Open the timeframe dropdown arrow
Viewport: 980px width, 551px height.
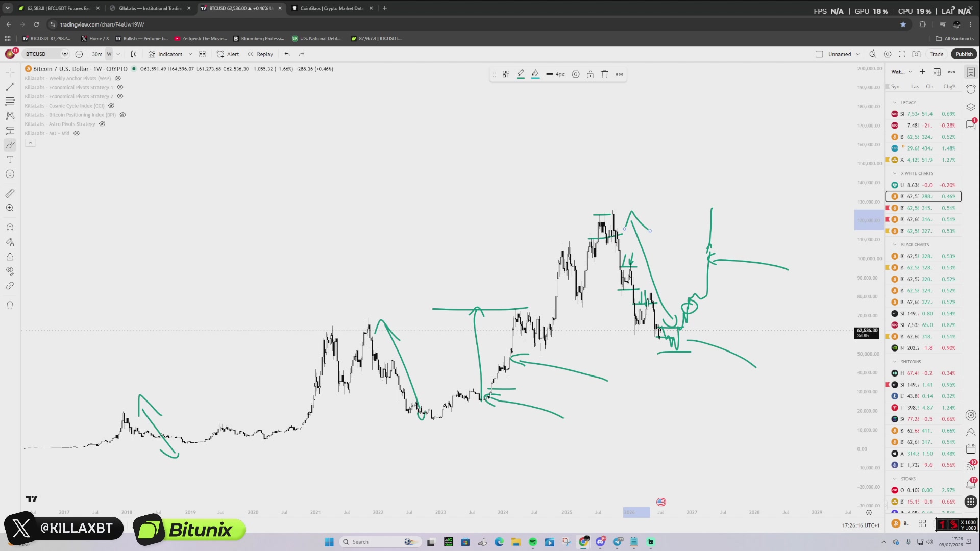click(x=118, y=54)
